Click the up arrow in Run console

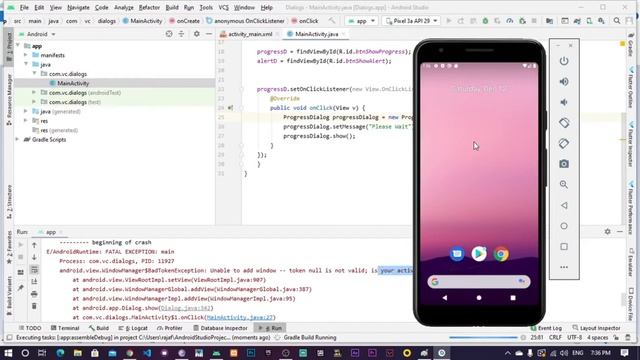coord(34,245)
